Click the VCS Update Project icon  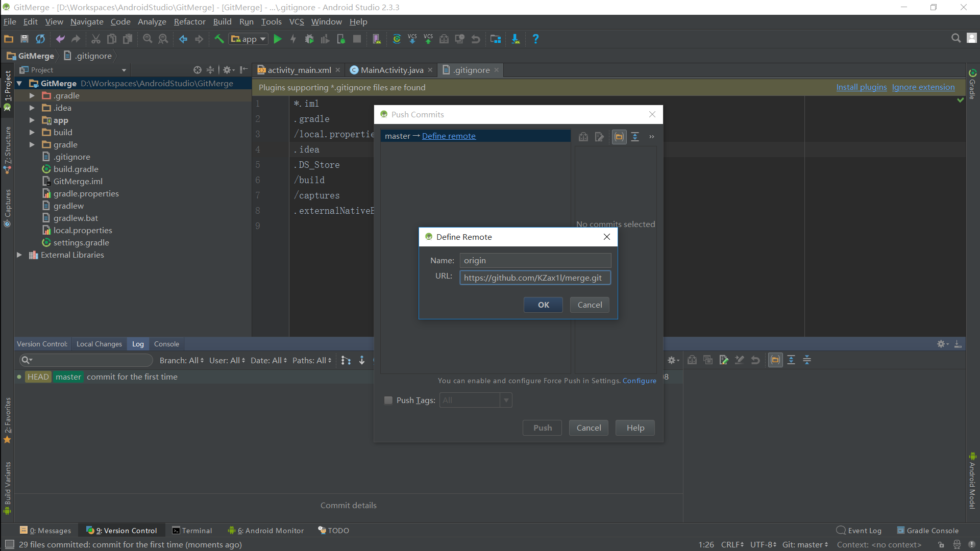coord(412,39)
